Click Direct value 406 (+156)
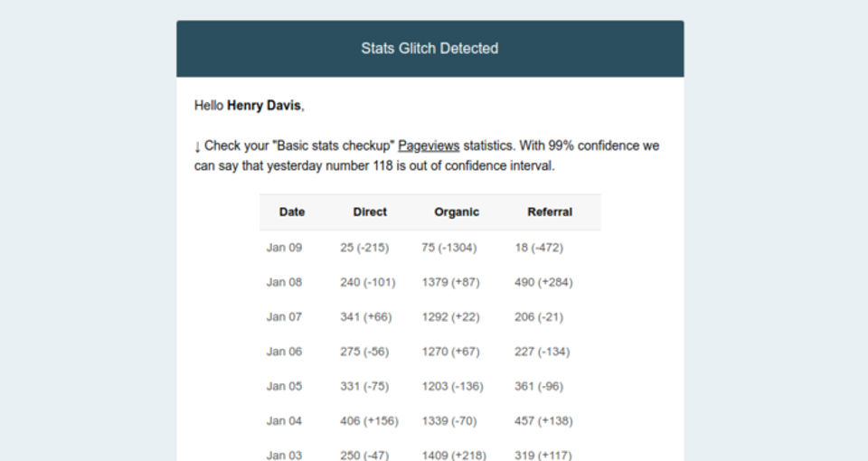The image size is (868, 461). pyautogui.click(x=369, y=421)
